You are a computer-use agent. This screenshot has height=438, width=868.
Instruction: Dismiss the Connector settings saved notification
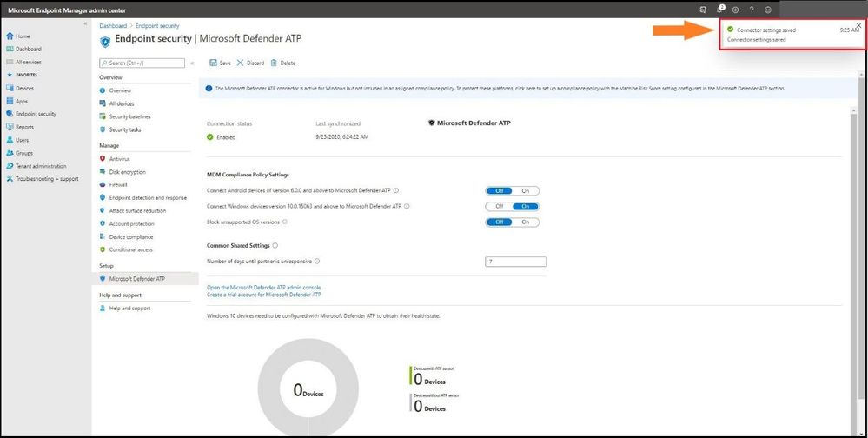point(858,25)
